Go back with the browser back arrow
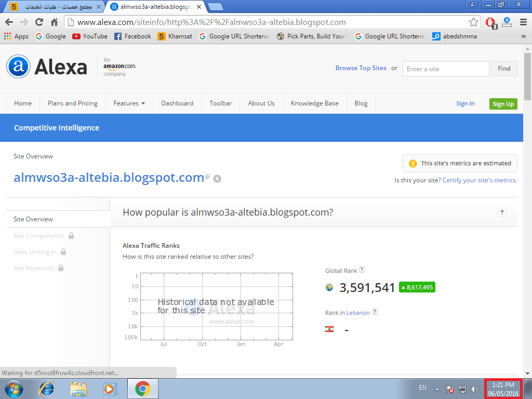This screenshot has height=399, width=532. click(9, 22)
